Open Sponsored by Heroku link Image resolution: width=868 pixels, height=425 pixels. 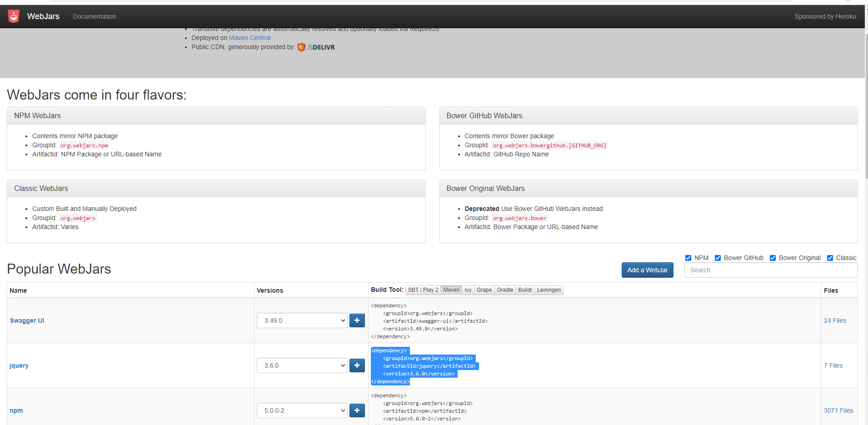click(825, 16)
